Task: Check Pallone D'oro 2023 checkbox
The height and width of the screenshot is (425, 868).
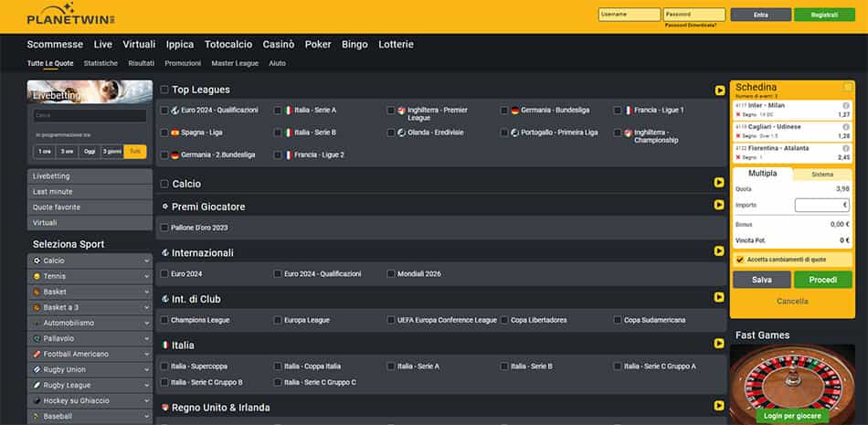Action: coord(164,228)
